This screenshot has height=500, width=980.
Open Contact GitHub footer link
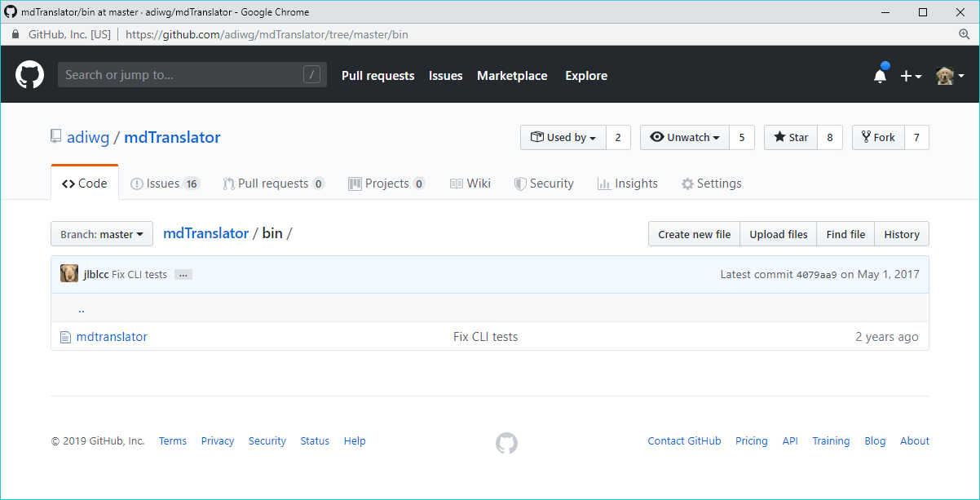[684, 441]
